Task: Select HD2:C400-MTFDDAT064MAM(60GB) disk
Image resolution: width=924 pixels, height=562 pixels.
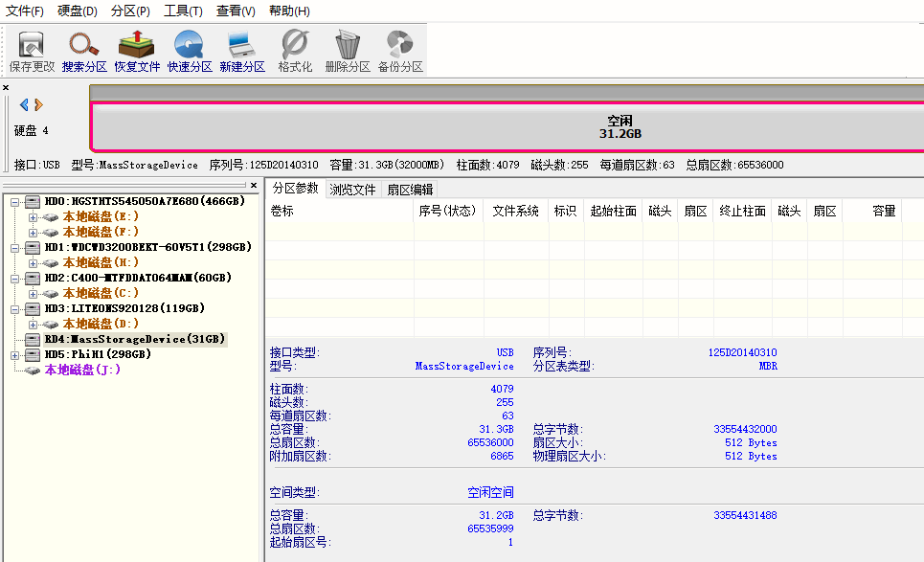Action: [x=138, y=278]
